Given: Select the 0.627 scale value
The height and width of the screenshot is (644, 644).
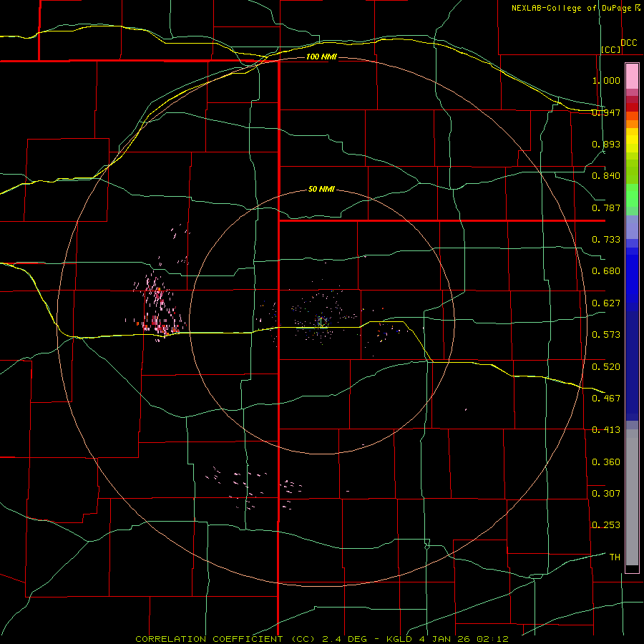Looking at the screenshot, I should pos(606,303).
